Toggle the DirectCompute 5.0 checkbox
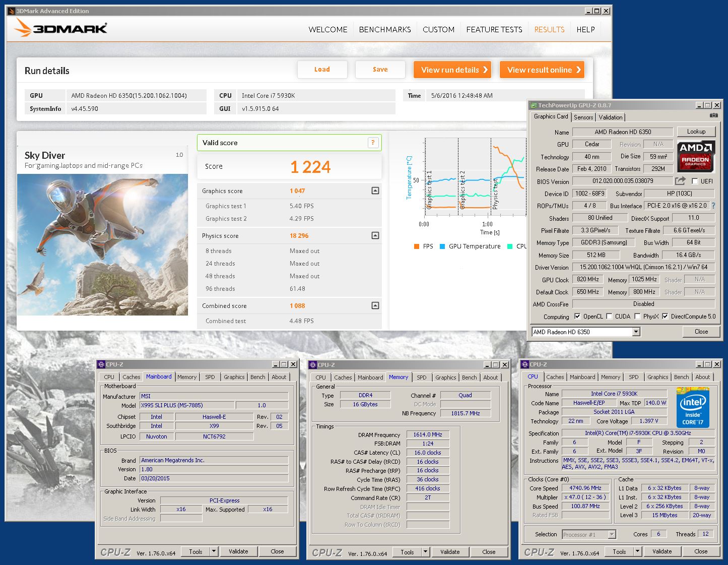Screen dimensions: 728x565 665,317
